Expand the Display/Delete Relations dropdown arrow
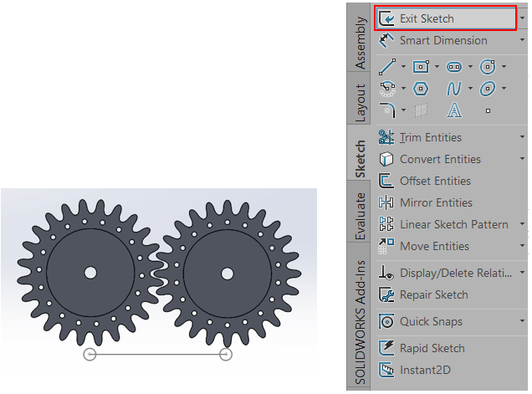532x394 pixels. tap(522, 273)
